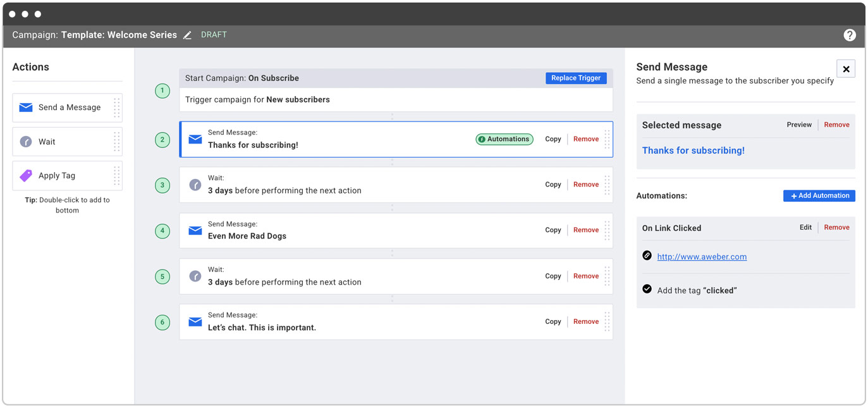
Task: Select the Apply Tag purple tag icon
Action: [x=25, y=175]
